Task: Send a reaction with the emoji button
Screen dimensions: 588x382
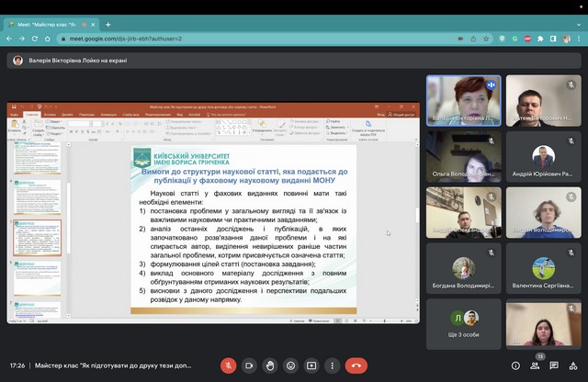Action: 290,365
